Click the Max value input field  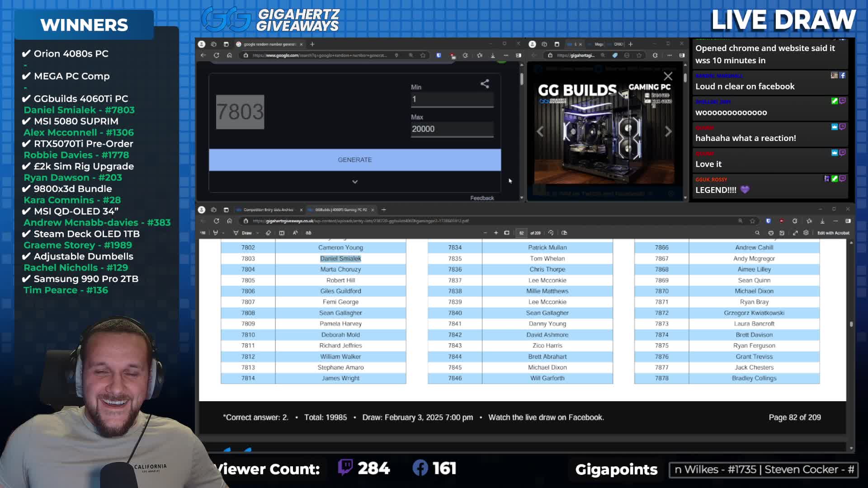[452, 129]
